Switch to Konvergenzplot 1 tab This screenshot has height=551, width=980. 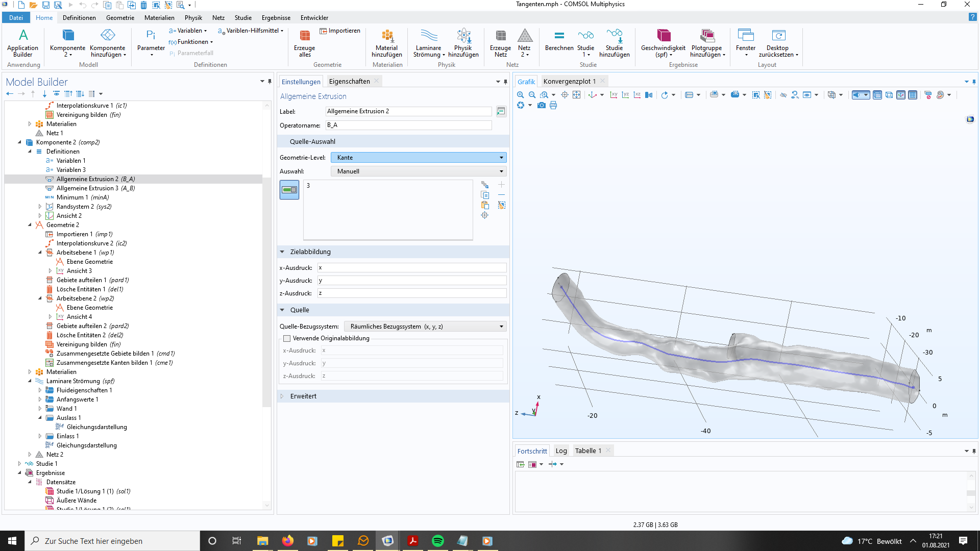[569, 82]
